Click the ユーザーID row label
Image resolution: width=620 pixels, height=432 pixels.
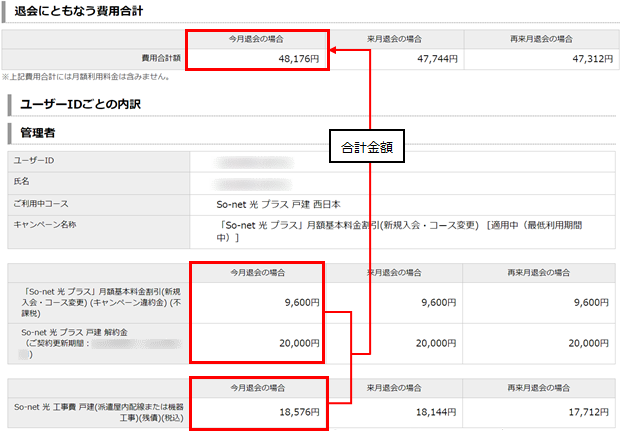tap(36, 161)
